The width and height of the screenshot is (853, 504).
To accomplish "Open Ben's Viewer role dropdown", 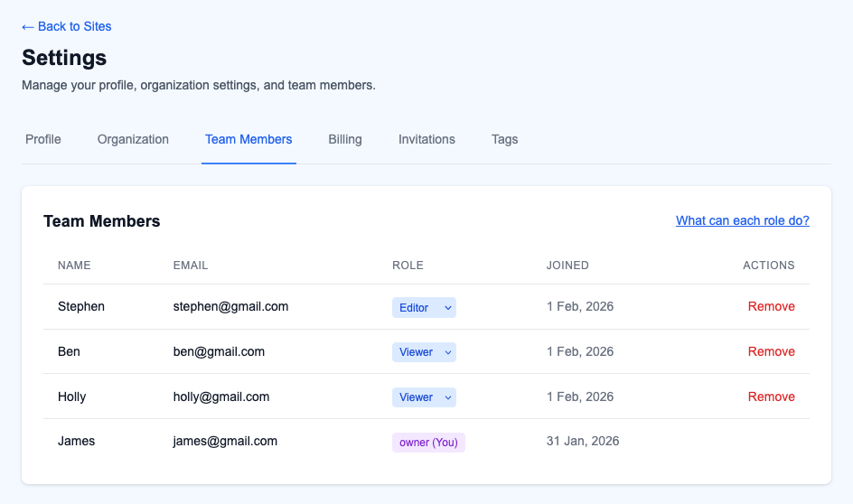I will [424, 352].
